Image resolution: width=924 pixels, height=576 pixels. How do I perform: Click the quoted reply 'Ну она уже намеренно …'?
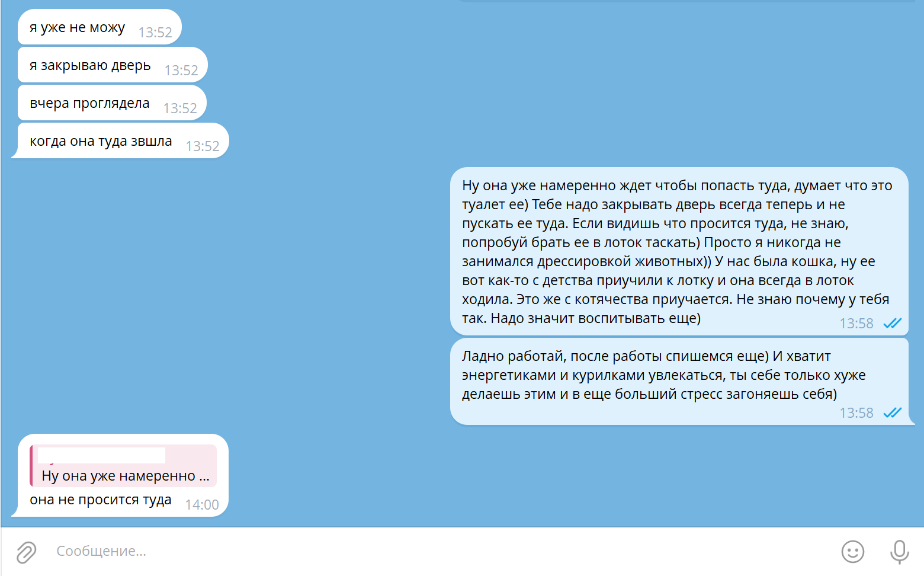tap(123, 466)
